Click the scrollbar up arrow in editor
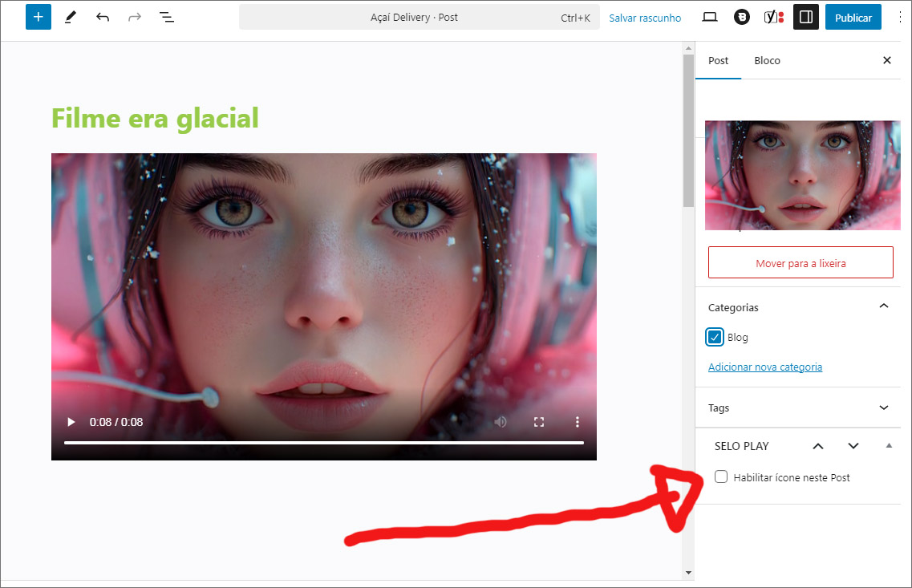Screen dimensions: 912x588 (689, 48)
